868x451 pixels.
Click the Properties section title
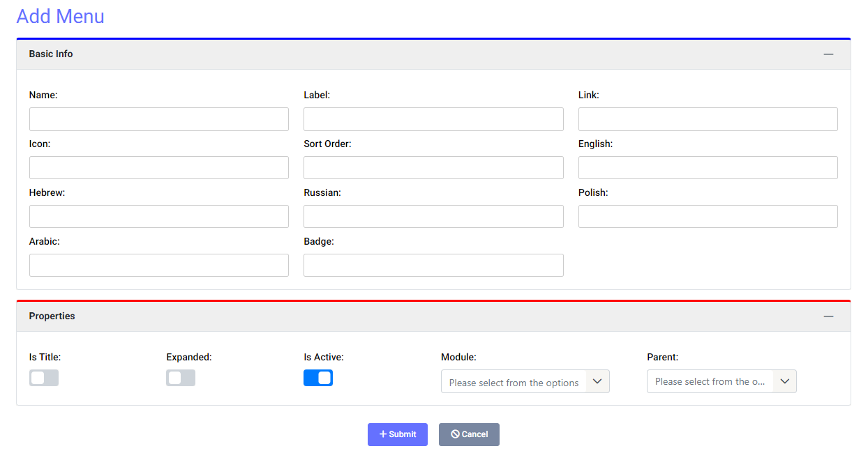(52, 316)
